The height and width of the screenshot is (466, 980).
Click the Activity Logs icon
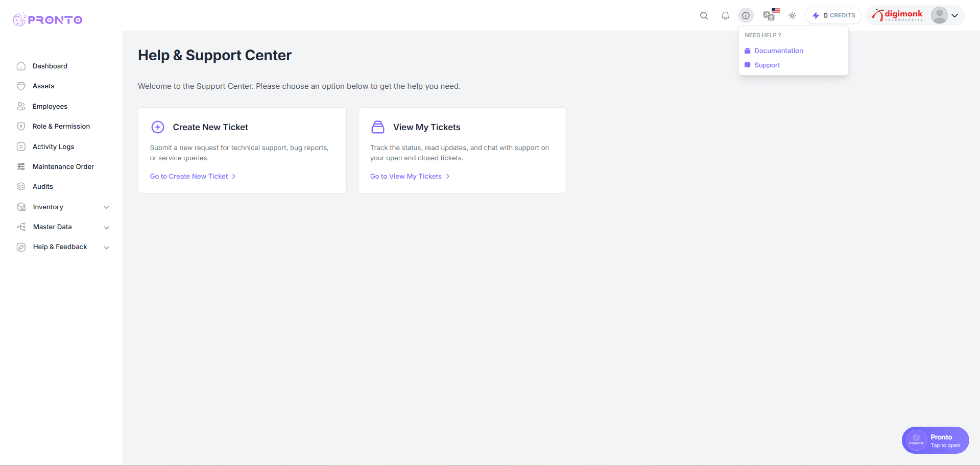click(x=21, y=146)
